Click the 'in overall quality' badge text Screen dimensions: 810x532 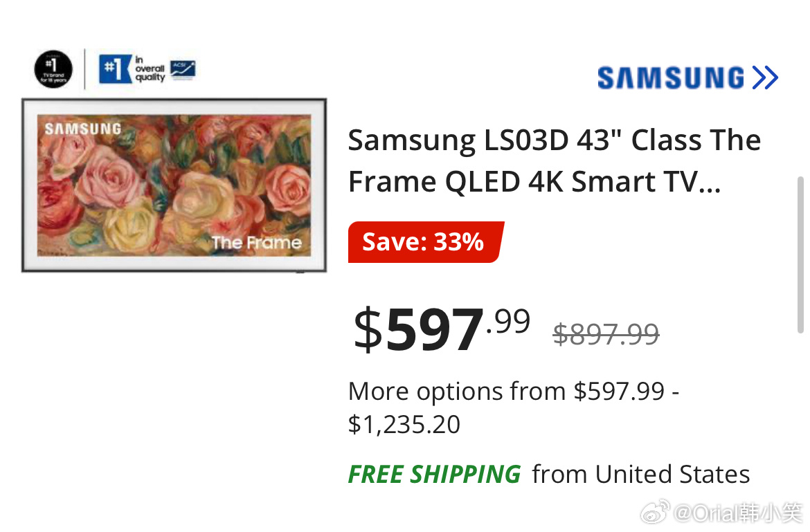(x=150, y=68)
